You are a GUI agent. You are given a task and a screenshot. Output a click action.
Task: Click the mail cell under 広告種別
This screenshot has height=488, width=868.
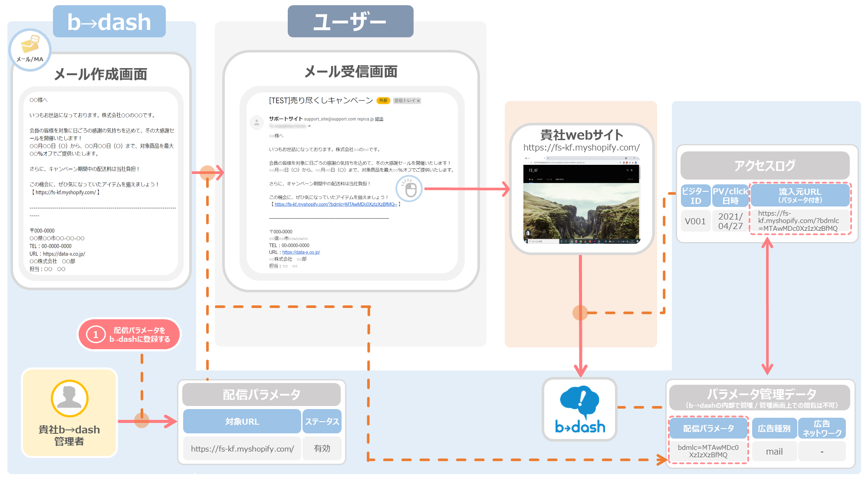(774, 452)
